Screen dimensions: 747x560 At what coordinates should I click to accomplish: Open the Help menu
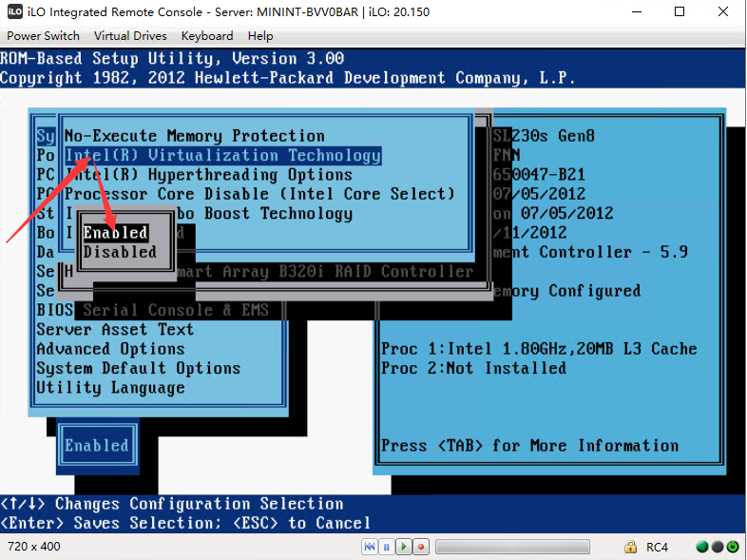260,36
